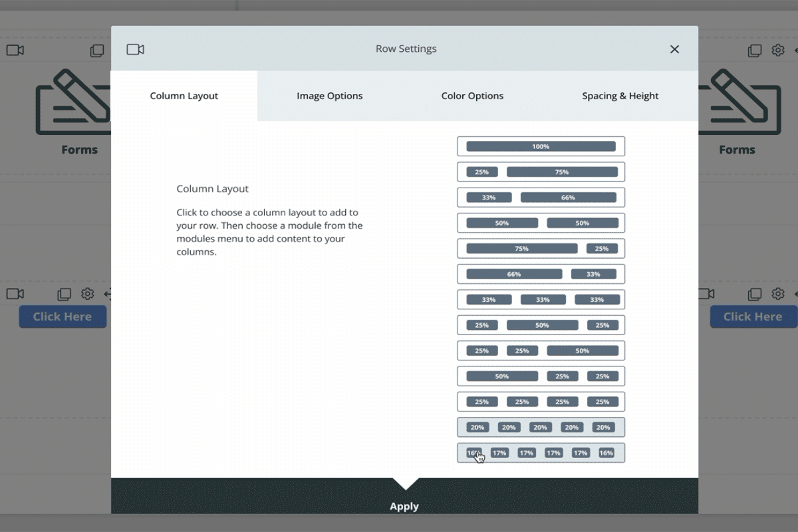Click the duplicate icon at top left background

click(x=97, y=50)
